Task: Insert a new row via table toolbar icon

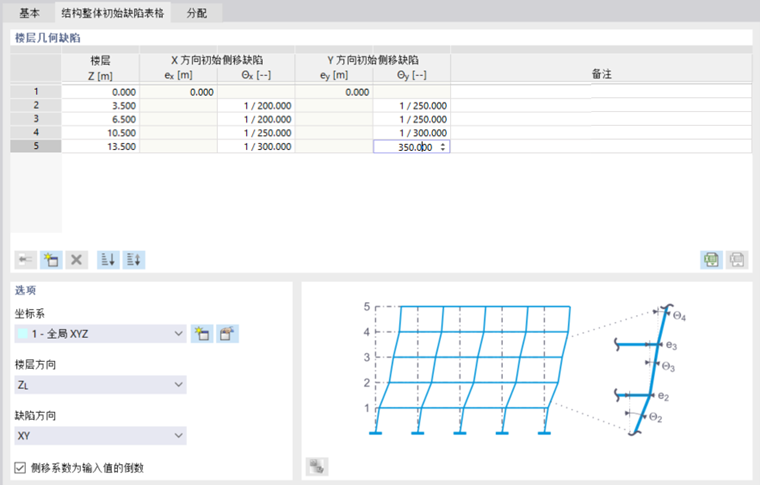Action: (x=51, y=260)
